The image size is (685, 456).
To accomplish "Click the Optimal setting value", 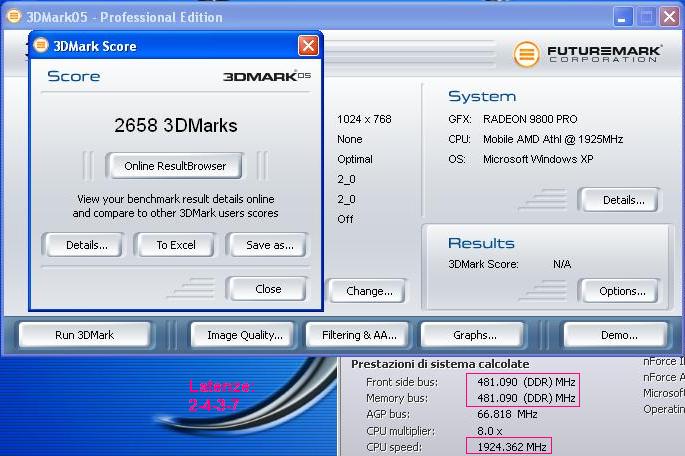I will [355, 159].
